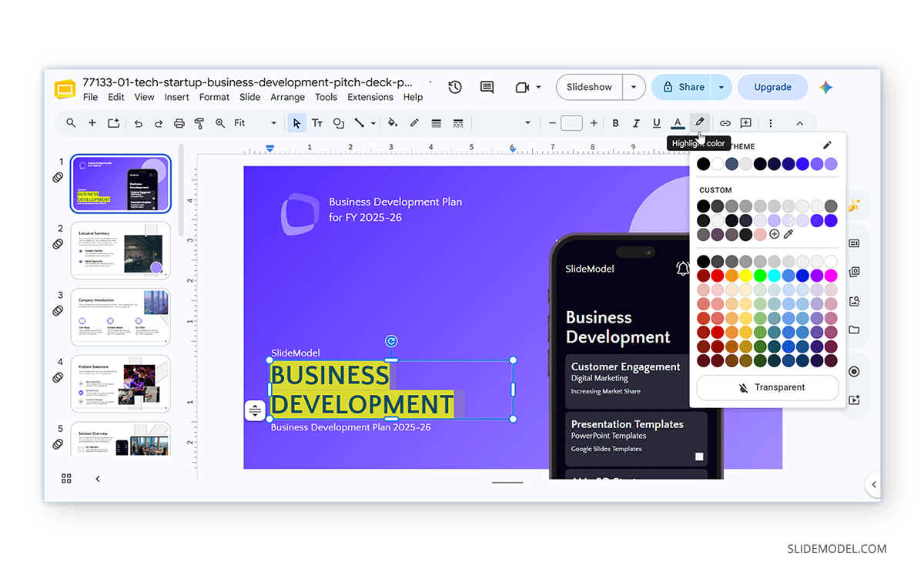
Task: Search the menus magnifier icon
Action: click(71, 123)
